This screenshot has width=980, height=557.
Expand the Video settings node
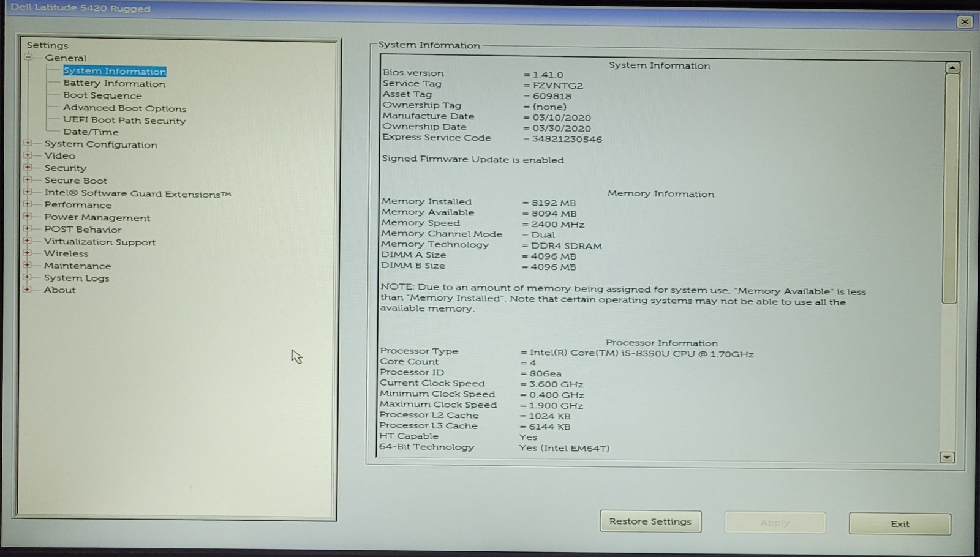point(28,155)
